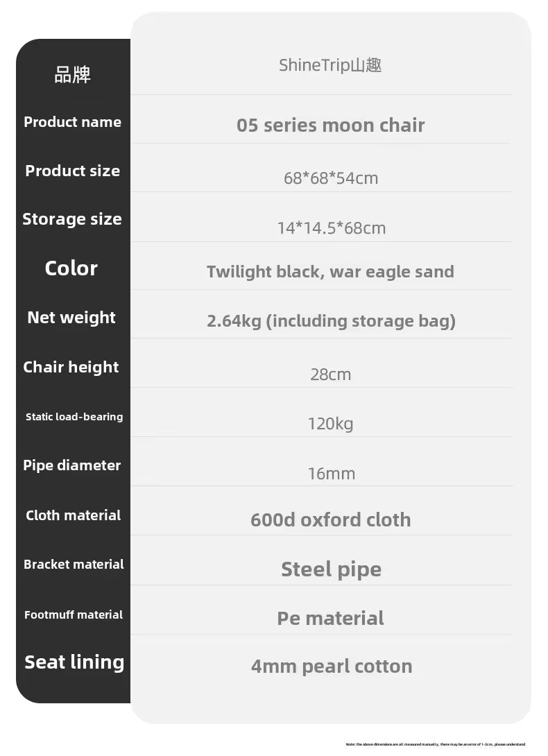548x756 pixels.
Task: Select the storage size value 14*14.5*68cm
Action: [331, 228]
